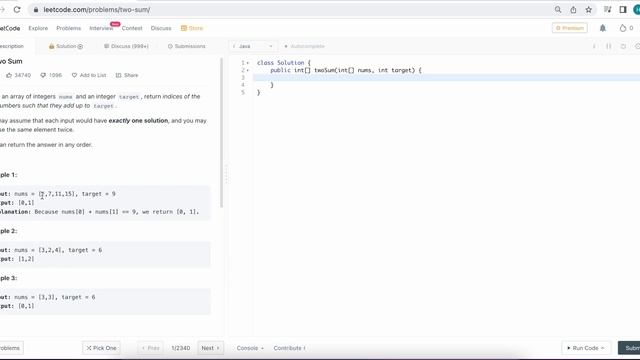
Task: Open the Problems menu item
Action: point(69,28)
